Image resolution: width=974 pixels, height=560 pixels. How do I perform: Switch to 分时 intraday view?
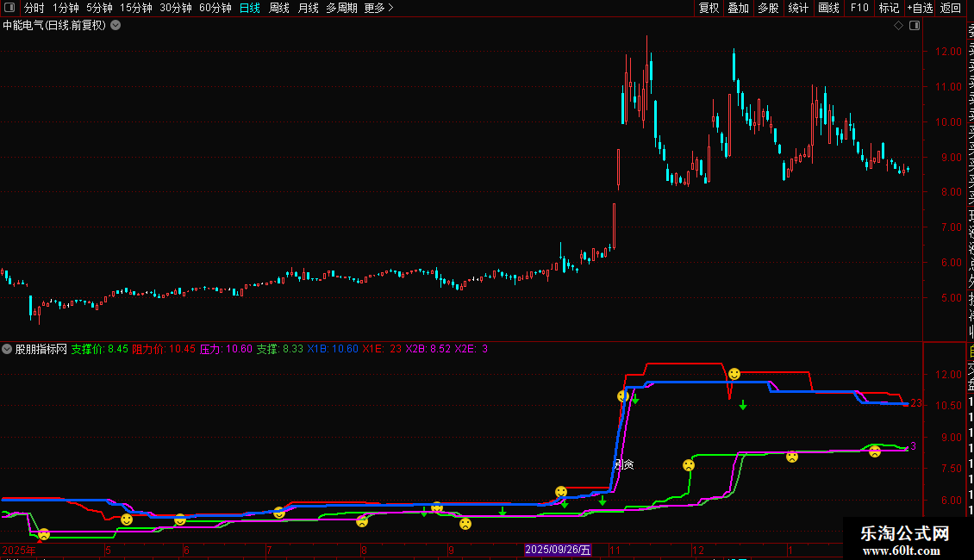click(34, 8)
